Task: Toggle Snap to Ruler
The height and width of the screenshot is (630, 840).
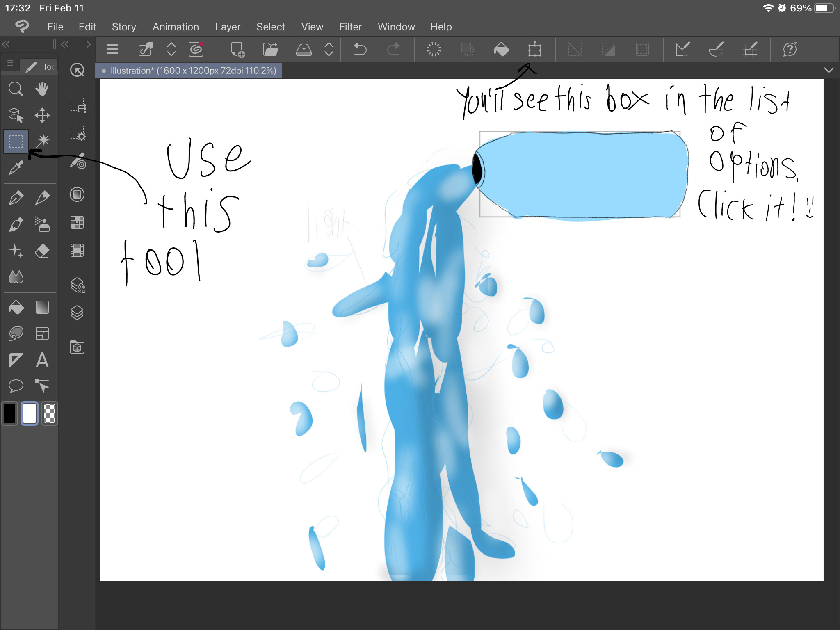Action: (682, 50)
